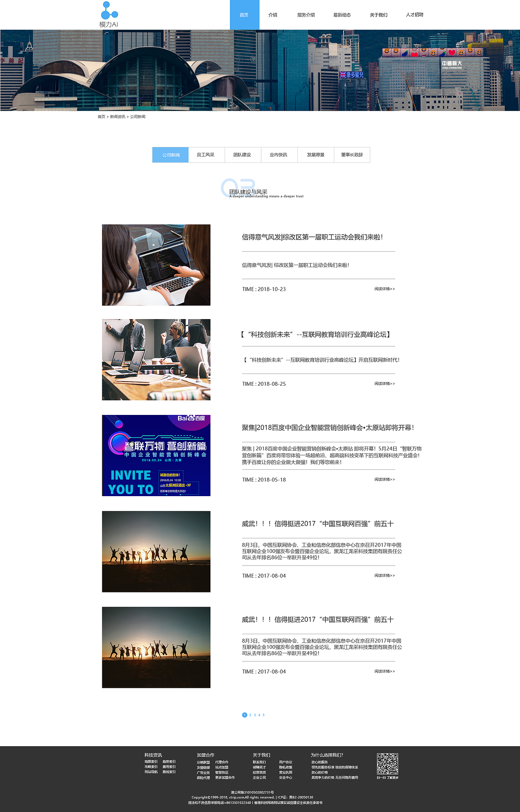
Task: Click the 模力AI logo
Action: 109,15
